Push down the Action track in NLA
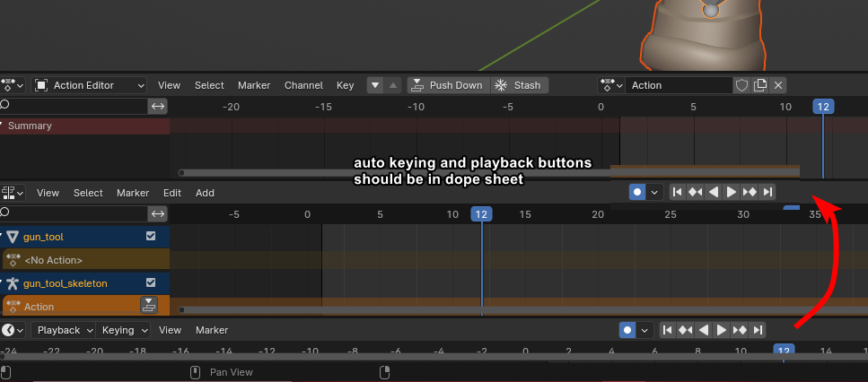Viewport: 868px width, 382px height. point(148,305)
